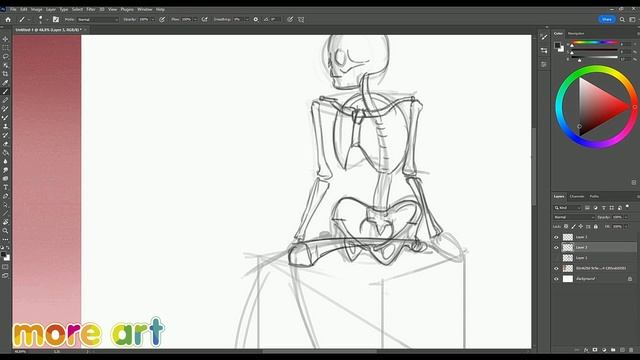Click the Share button
The image size is (640, 360).
pyautogui.click(x=607, y=19)
